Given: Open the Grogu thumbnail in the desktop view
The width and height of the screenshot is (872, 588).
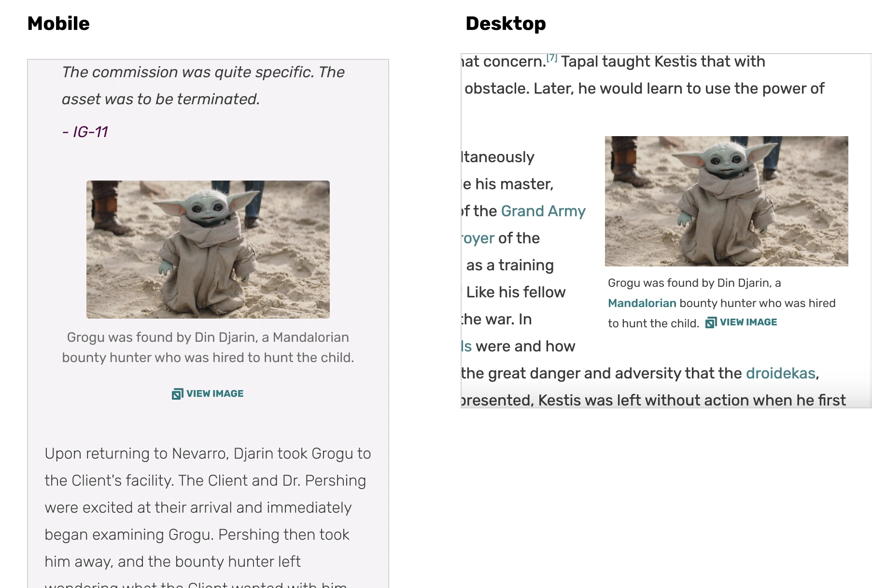Looking at the screenshot, I should point(726,201).
